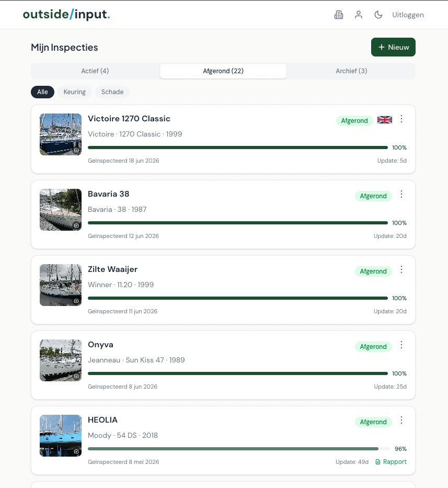Open the Victoire 1270 Classic title
This screenshot has width=448, height=488.
coord(129,119)
